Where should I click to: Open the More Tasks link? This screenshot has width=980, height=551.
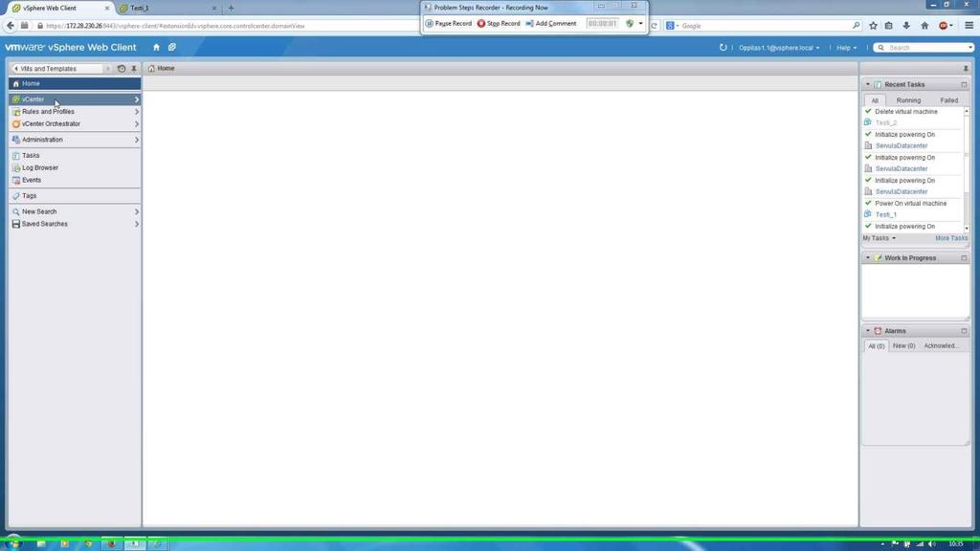pos(951,238)
